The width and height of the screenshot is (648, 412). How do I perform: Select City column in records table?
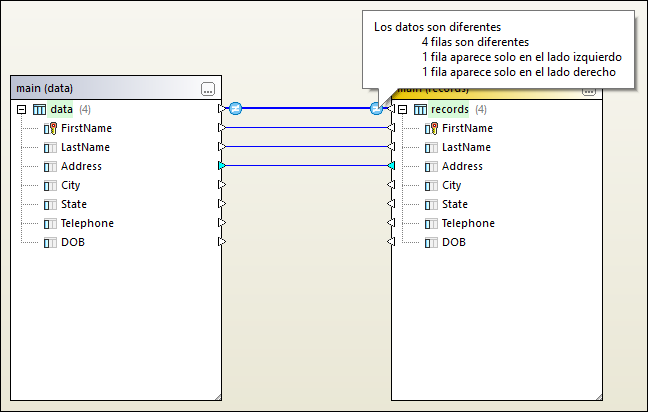452,185
